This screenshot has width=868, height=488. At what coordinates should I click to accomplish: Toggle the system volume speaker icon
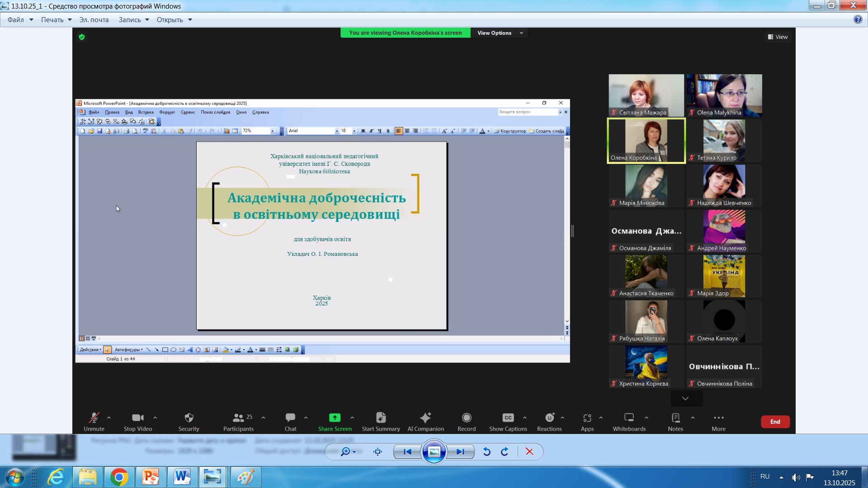point(796,477)
